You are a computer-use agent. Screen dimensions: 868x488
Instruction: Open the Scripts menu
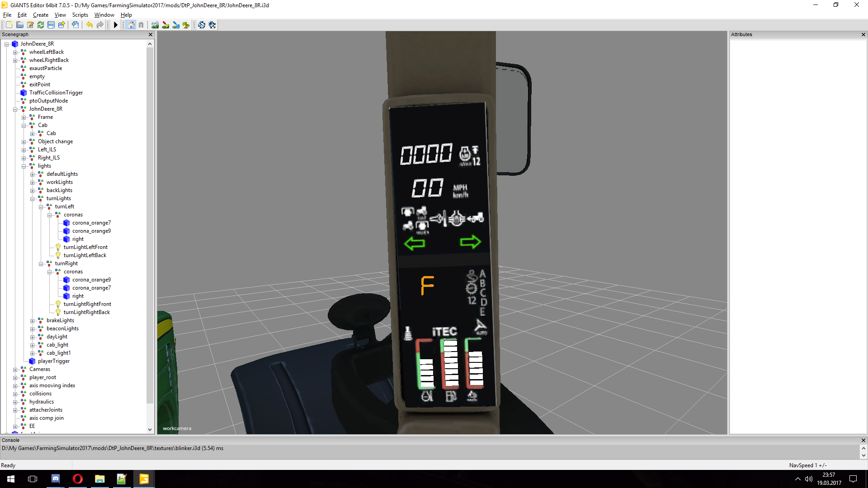pyautogui.click(x=80, y=15)
